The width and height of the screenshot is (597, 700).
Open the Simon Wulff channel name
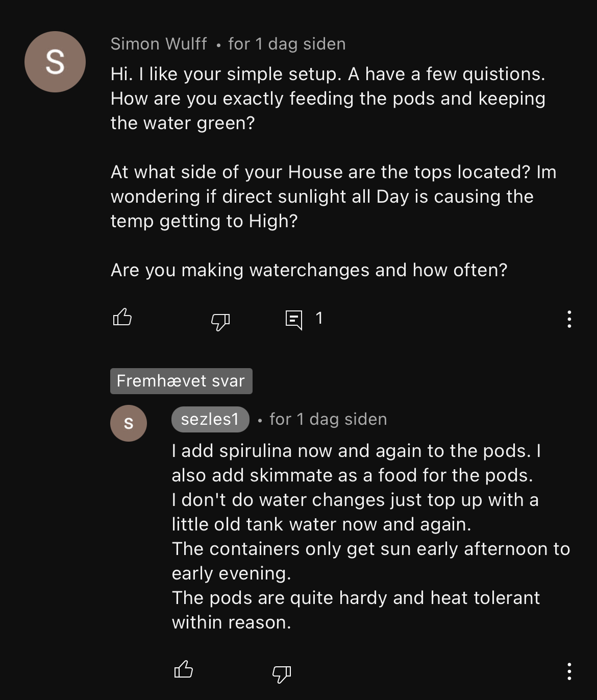pyautogui.click(x=159, y=44)
